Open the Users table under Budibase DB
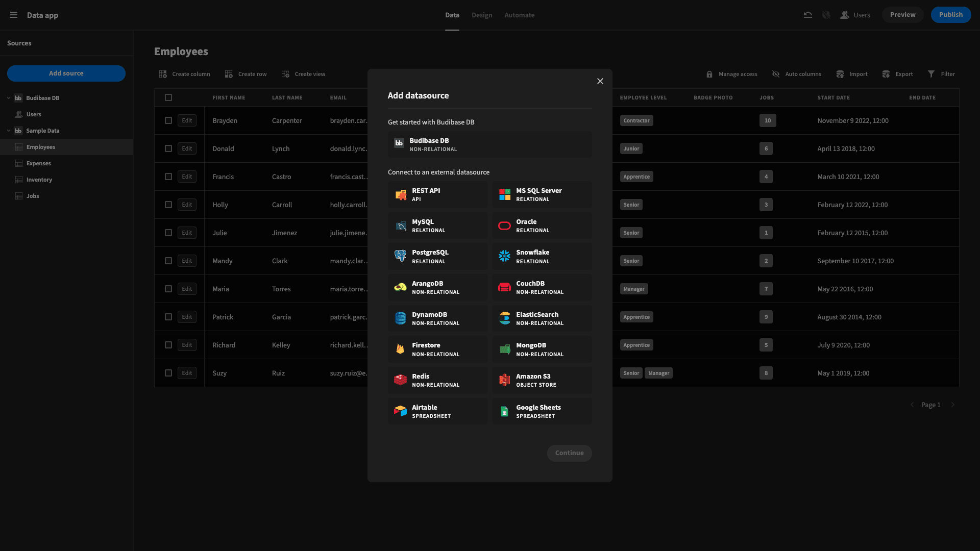The image size is (980, 551). point(66,114)
